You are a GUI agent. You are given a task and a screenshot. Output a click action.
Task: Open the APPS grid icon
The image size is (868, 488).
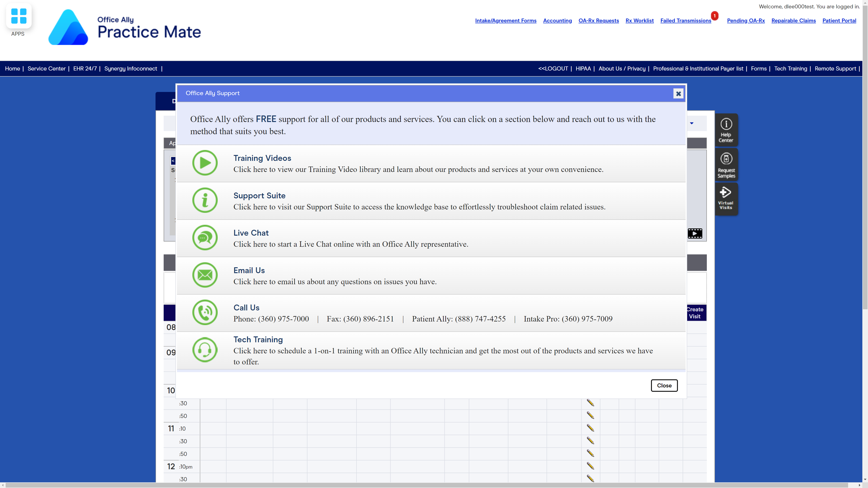tap(19, 16)
